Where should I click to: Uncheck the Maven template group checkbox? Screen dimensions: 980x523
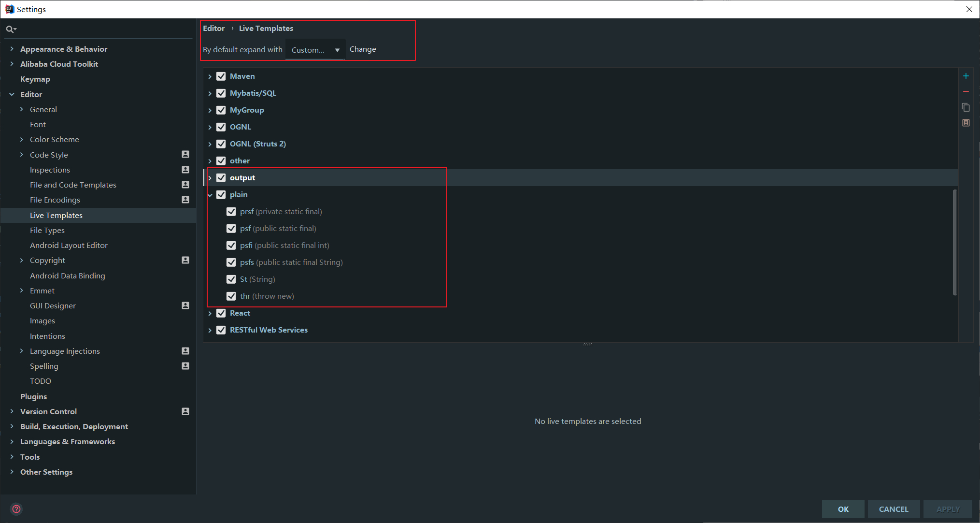point(221,76)
